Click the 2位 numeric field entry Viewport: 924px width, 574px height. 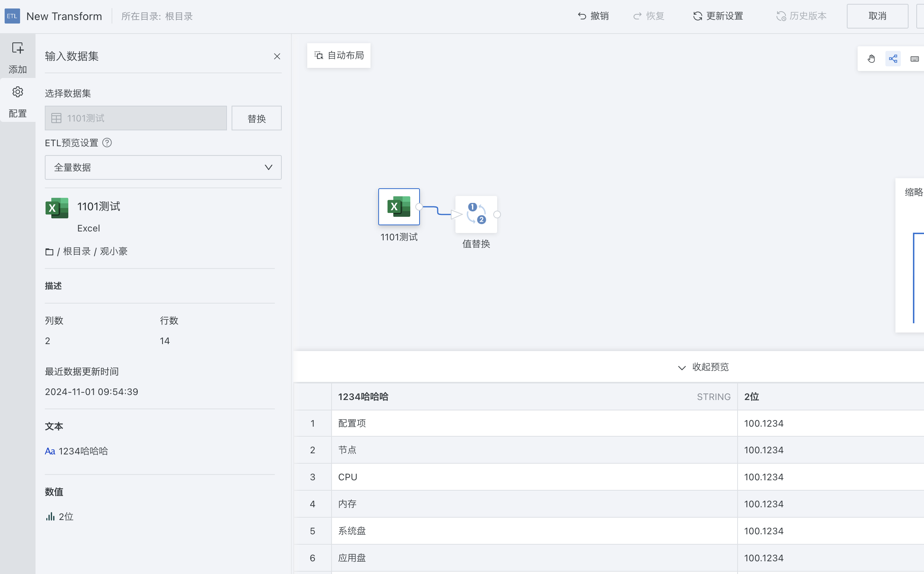tap(59, 517)
